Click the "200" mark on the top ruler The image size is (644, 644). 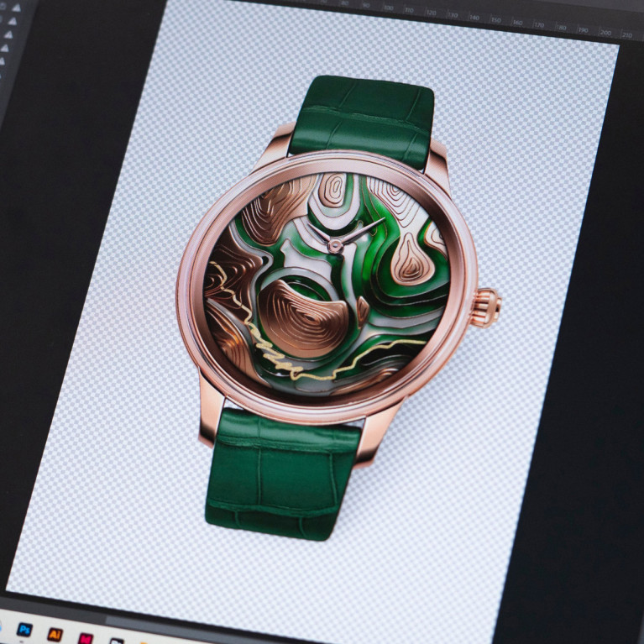pyautogui.click(x=605, y=33)
